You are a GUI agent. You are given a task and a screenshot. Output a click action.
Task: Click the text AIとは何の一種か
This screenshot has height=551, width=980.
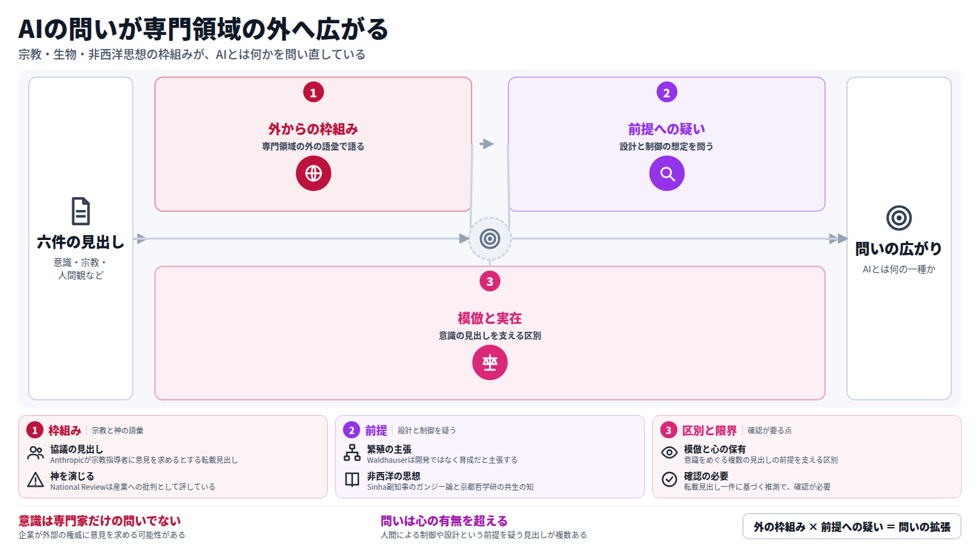tap(899, 269)
